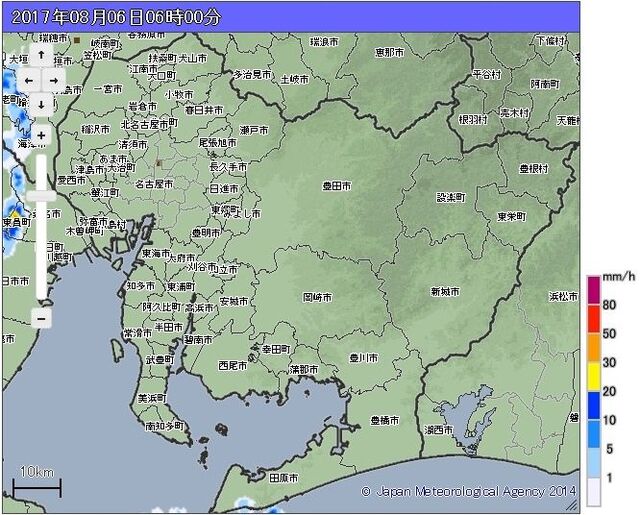Zoom out with the minus button

click(x=41, y=318)
